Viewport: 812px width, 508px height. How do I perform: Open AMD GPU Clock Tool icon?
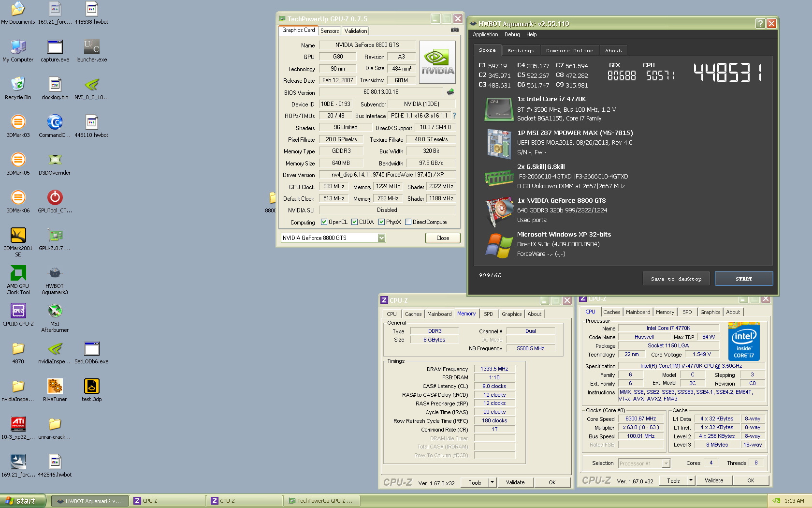point(18,280)
